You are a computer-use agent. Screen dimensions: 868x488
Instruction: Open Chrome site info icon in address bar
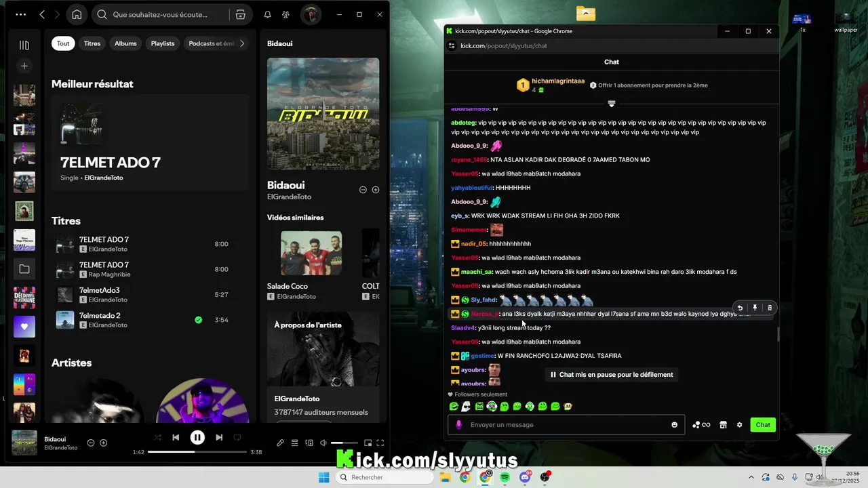[452, 45]
